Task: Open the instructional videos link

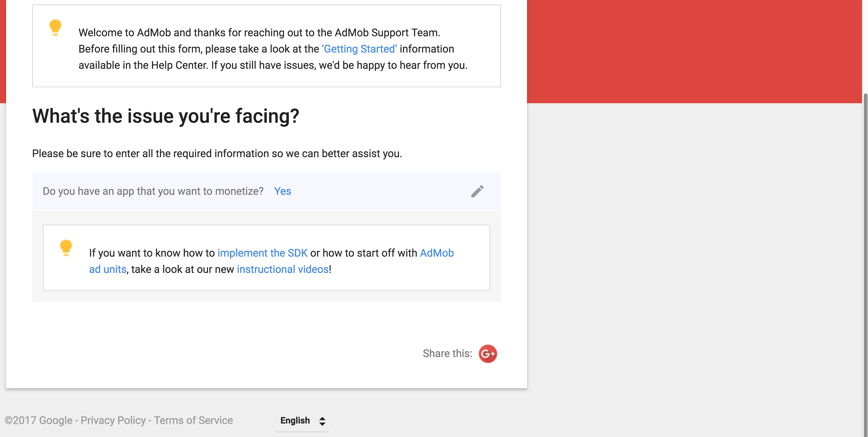Action: tap(282, 269)
